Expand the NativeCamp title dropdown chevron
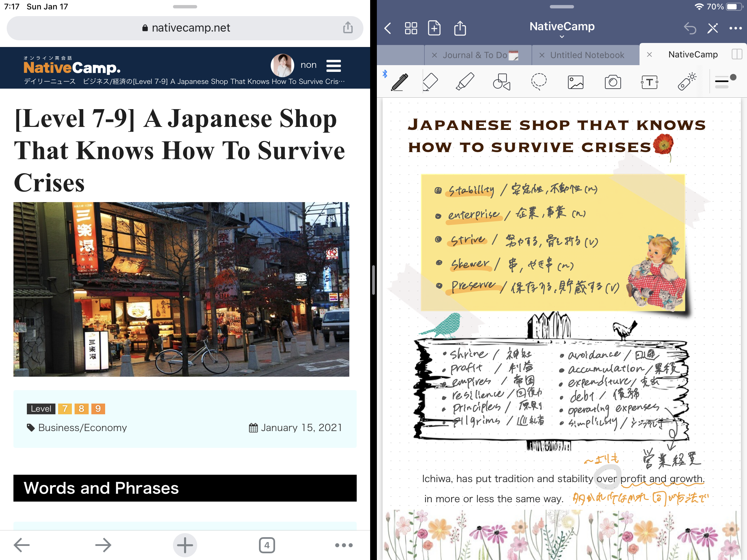The image size is (747, 560). tap(562, 37)
